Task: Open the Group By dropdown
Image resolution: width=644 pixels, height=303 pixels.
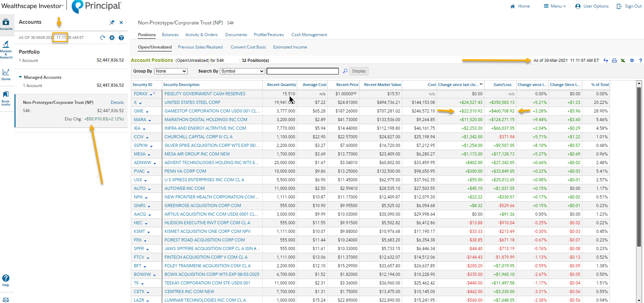Action: (x=171, y=71)
